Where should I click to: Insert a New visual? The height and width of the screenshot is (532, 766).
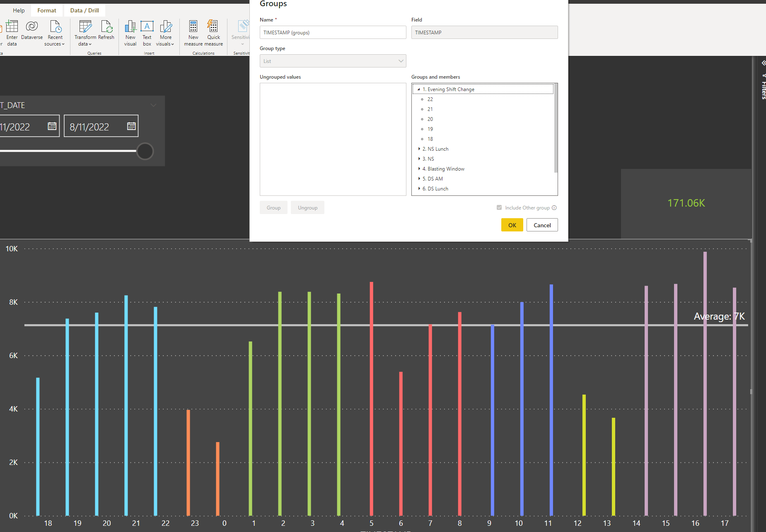point(130,33)
